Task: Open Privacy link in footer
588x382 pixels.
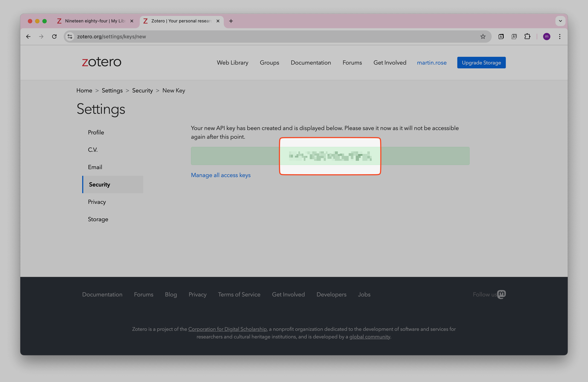Action: click(197, 294)
